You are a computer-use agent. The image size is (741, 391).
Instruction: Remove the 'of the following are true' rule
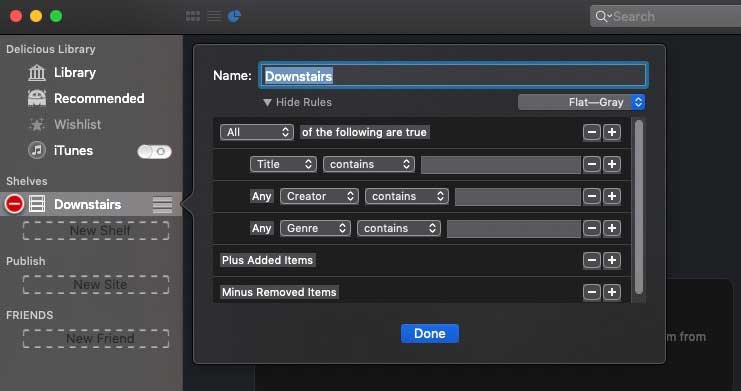tap(592, 132)
